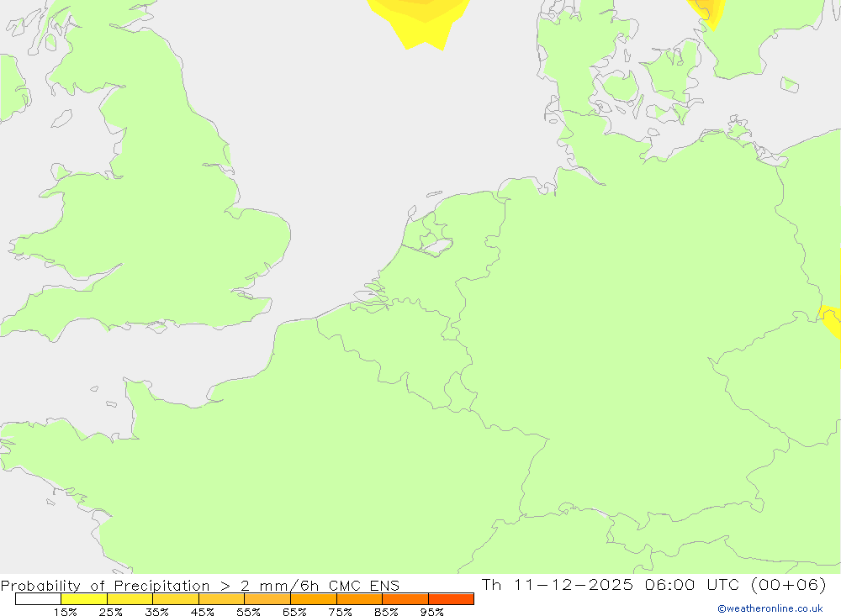Click the Probability of Precipitation title text

105,585
